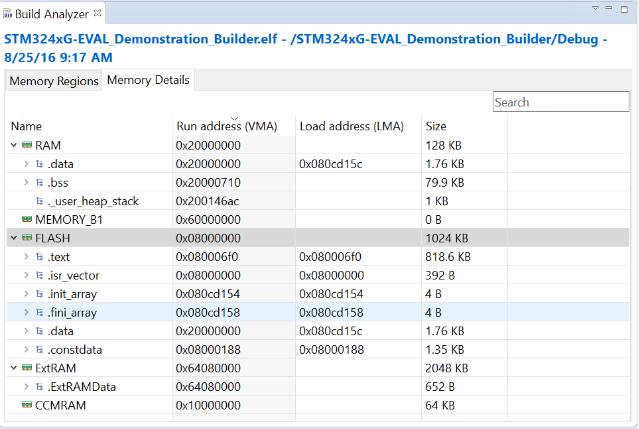
Task: Open the view menu dropdown arrow
Action: click(x=595, y=9)
